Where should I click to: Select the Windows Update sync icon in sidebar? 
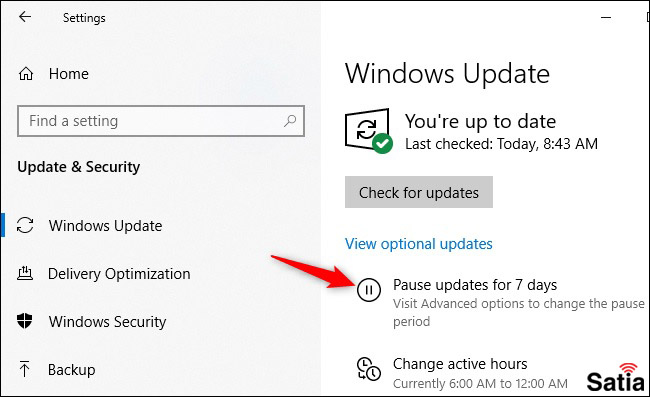pyautogui.click(x=25, y=225)
